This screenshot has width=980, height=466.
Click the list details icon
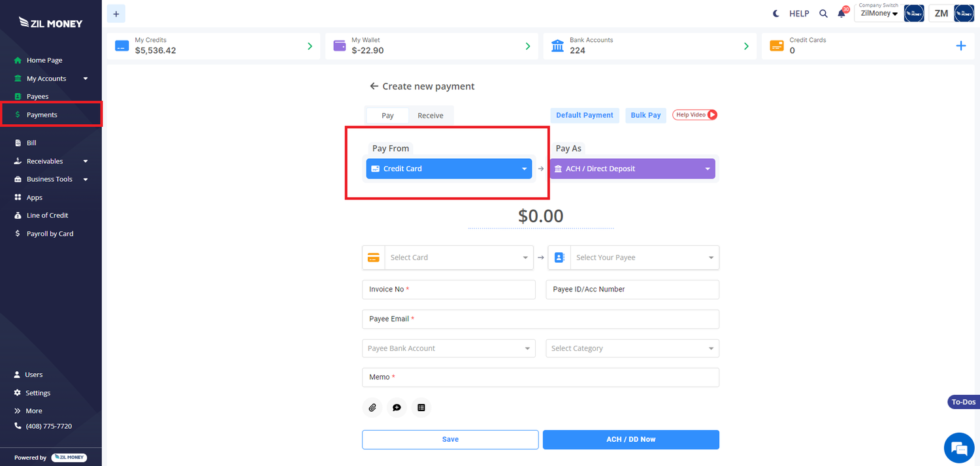point(421,407)
